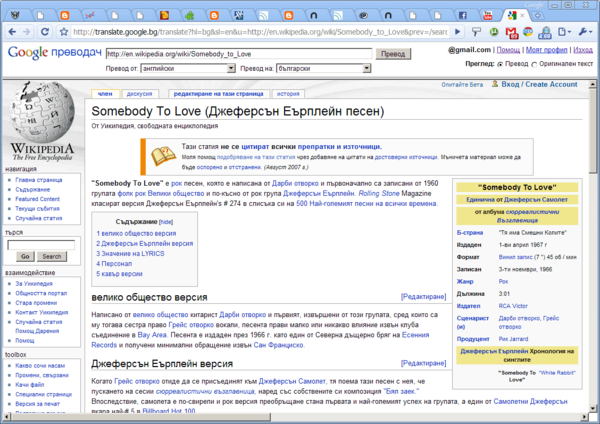The image size is (600, 424).
Task: Switch to the eye icon tab
Action: click(364, 15)
